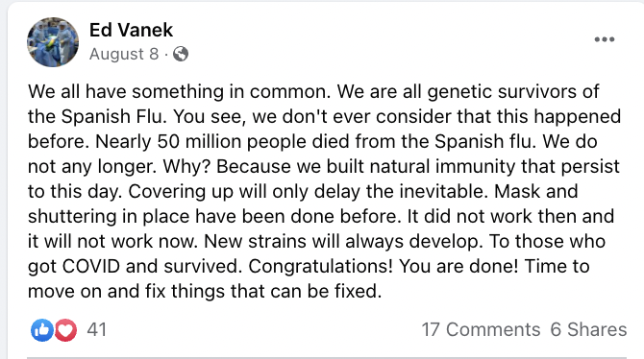Open Ed Vanek's profile picture

click(x=53, y=42)
